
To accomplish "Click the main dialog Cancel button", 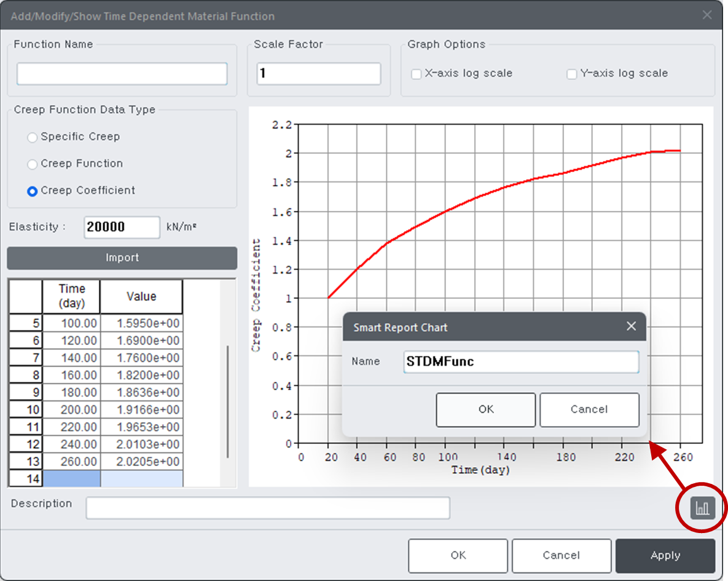I will pyautogui.click(x=562, y=555).
